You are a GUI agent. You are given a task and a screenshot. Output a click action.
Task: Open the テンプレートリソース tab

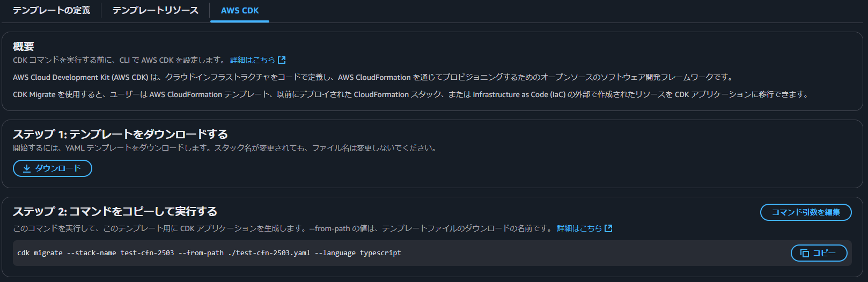click(156, 10)
